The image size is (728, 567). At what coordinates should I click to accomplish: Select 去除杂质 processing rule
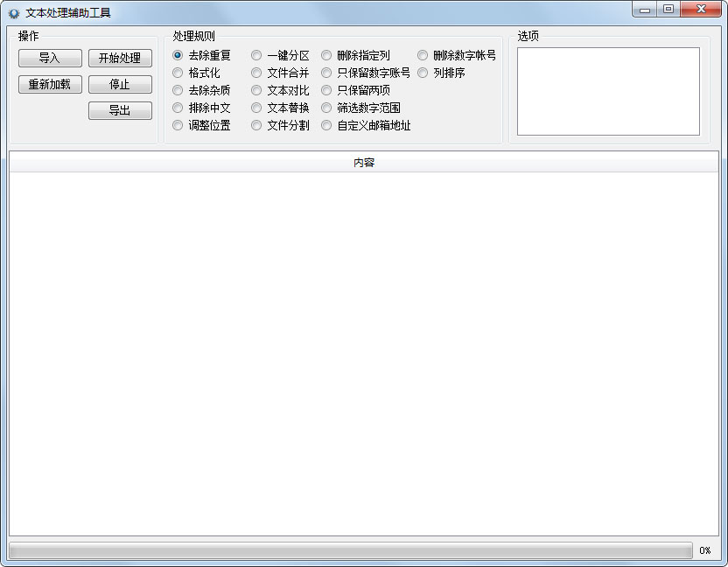[x=201, y=90]
